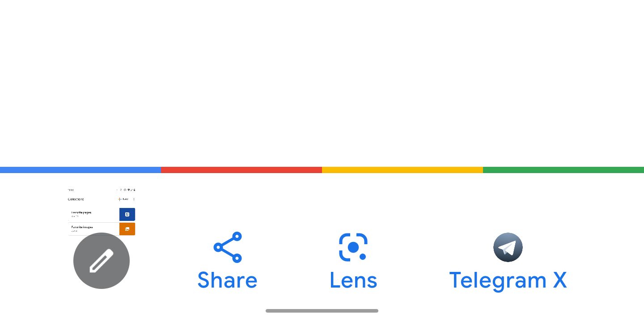Open Google Lens via its icon
Screen dimensions: 644x322
[353, 247]
